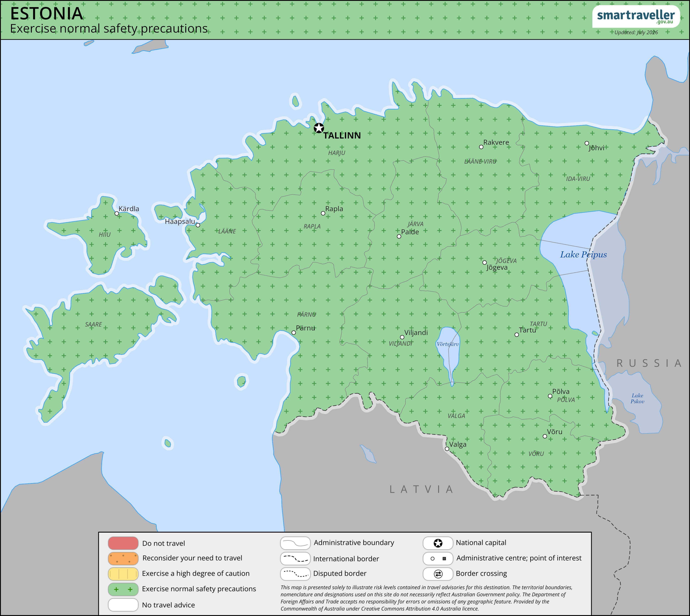This screenshot has width=690, height=616.
Task: Click the Tallinn national capital star marker
Action: [x=319, y=128]
